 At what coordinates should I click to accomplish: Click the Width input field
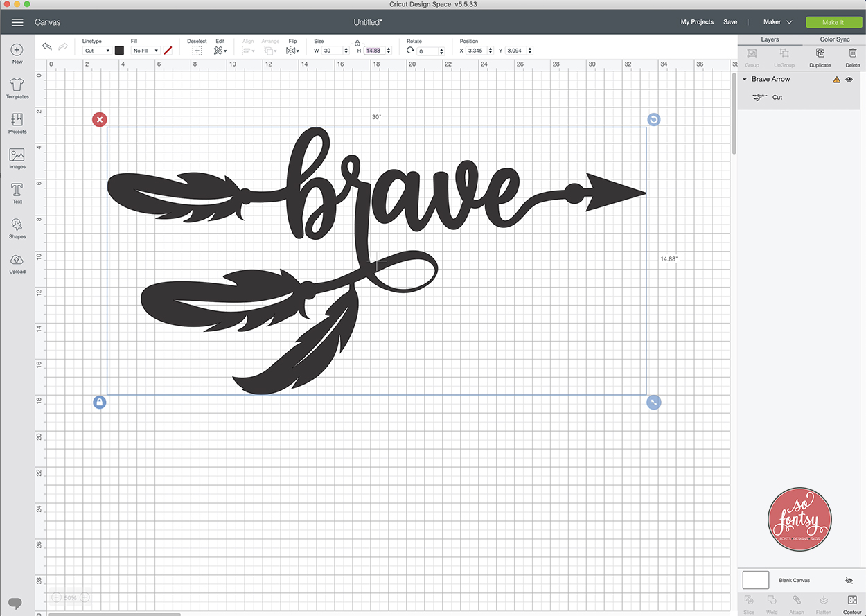[x=332, y=51]
